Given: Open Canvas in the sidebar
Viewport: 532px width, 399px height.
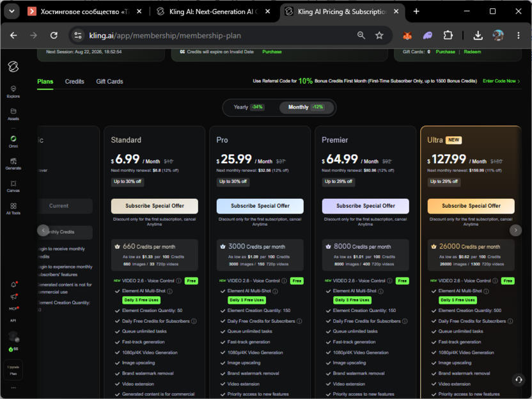Looking at the screenshot, I should [13, 186].
